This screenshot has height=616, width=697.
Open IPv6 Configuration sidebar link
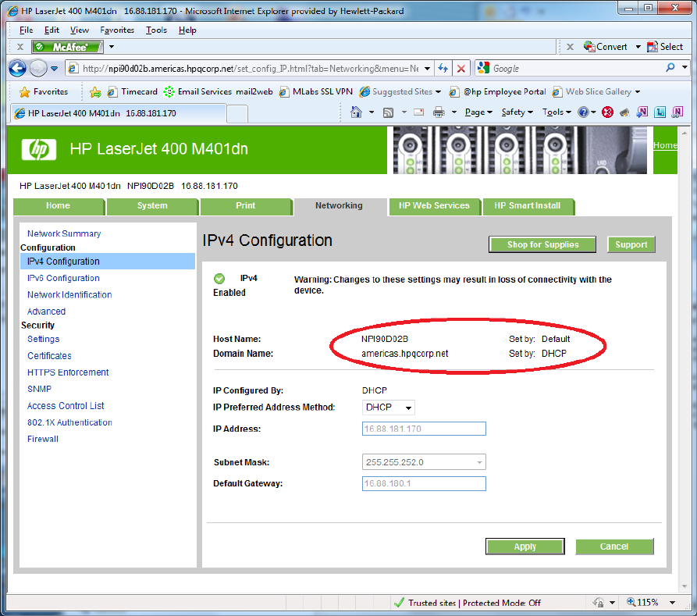tap(63, 278)
